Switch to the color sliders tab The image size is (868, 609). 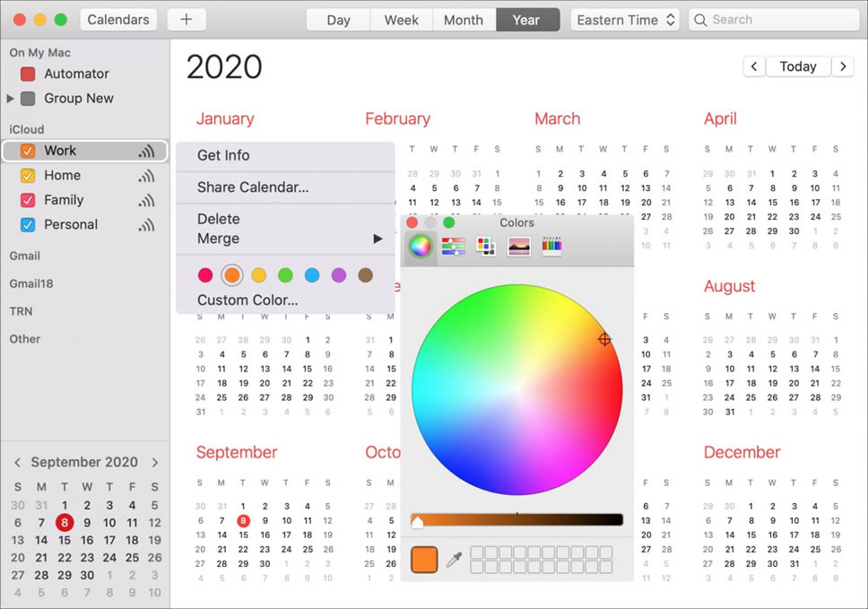click(x=453, y=247)
